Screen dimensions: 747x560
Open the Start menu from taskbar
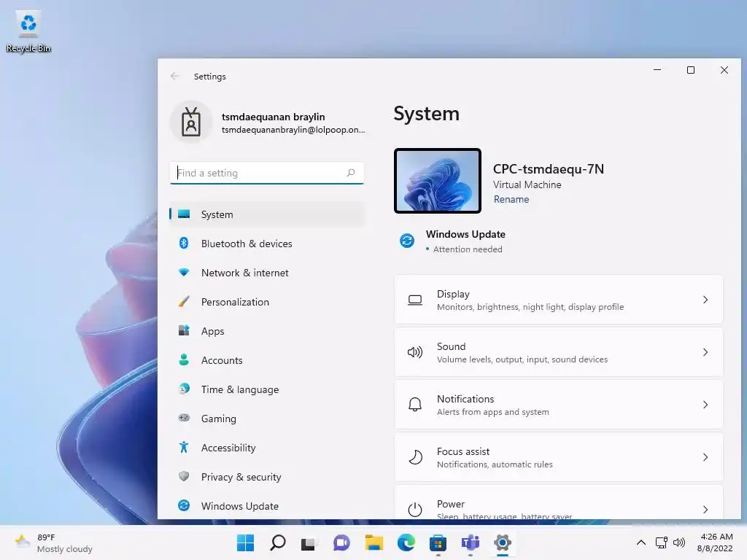pyautogui.click(x=245, y=542)
